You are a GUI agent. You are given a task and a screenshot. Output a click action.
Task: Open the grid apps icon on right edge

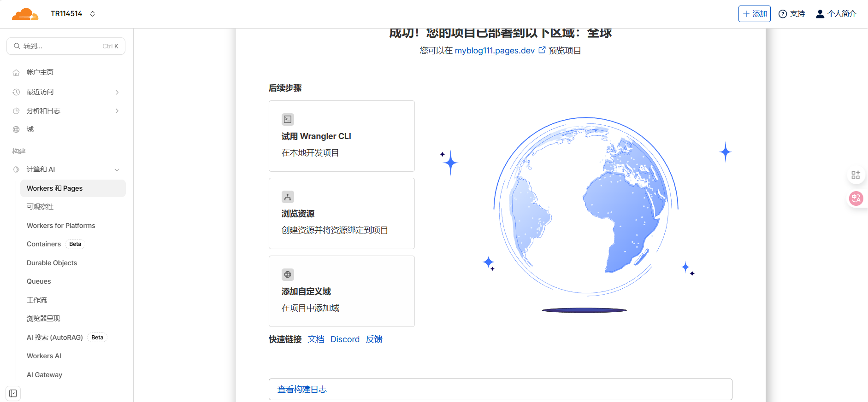click(856, 175)
